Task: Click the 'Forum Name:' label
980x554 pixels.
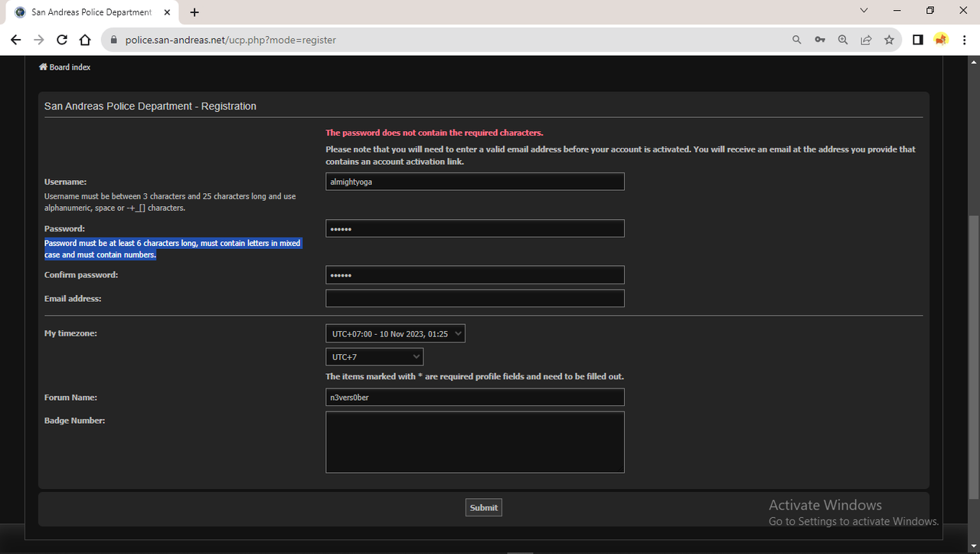Action: tap(70, 397)
